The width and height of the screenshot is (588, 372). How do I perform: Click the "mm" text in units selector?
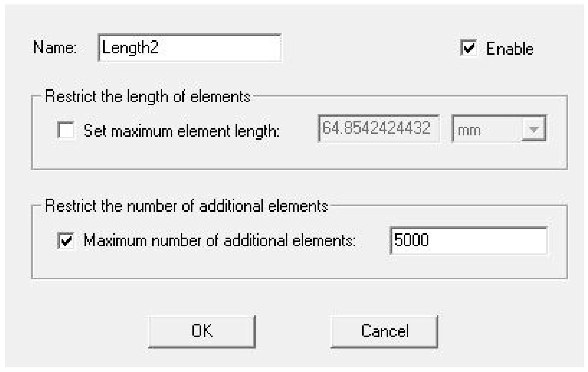[x=469, y=130]
